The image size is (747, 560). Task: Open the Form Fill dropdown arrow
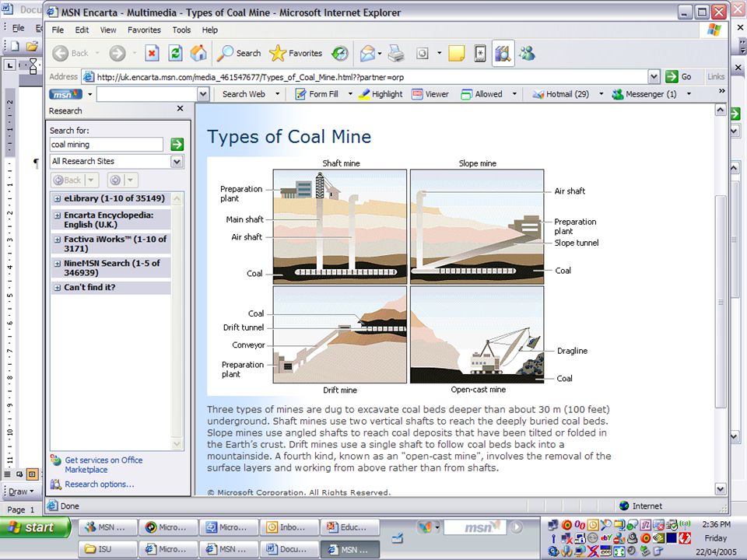pyautogui.click(x=350, y=94)
